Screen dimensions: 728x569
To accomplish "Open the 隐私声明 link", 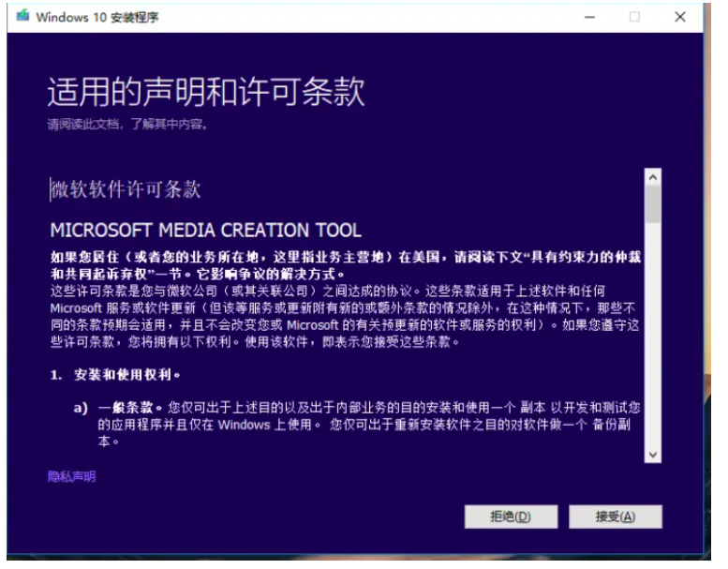I will tap(71, 476).
